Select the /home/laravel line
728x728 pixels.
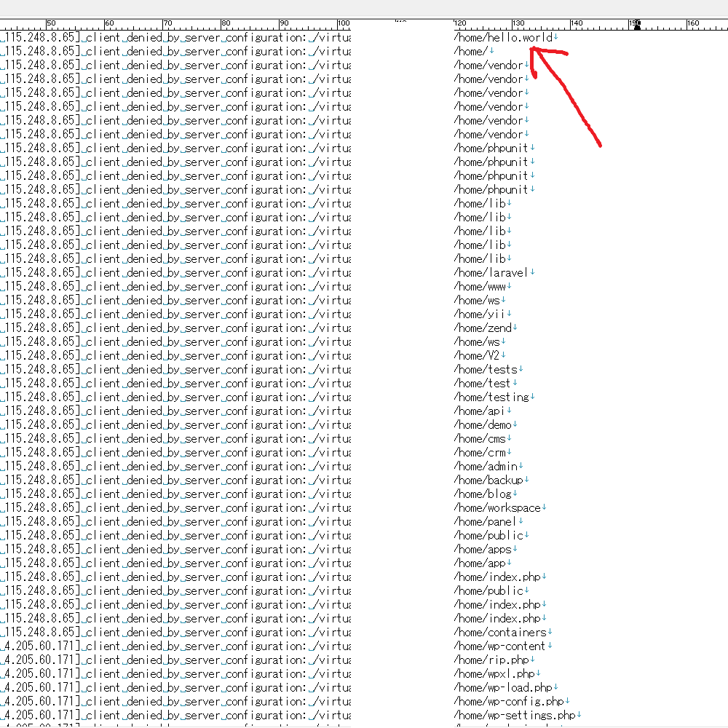(491, 272)
